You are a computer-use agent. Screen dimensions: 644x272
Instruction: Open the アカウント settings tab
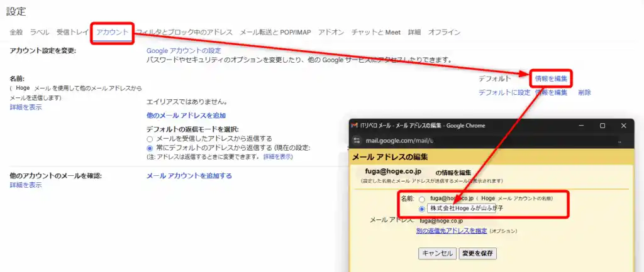[x=113, y=32]
